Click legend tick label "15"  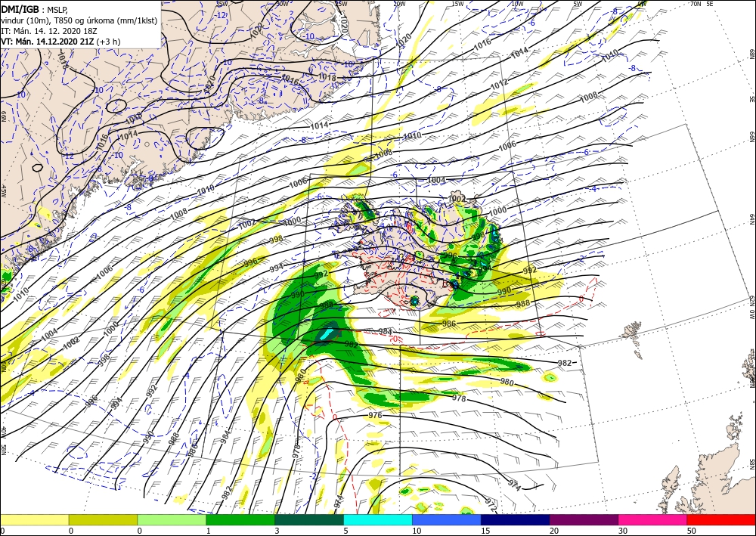coord(485,531)
